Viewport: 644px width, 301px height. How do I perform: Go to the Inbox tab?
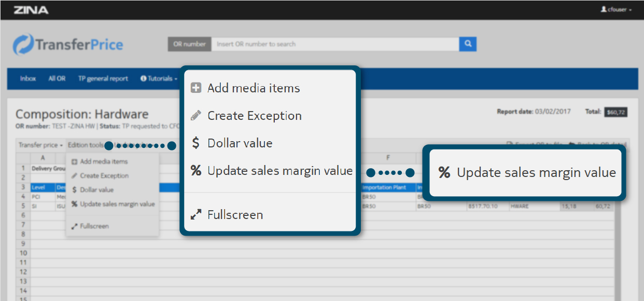[x=28, y=79]
